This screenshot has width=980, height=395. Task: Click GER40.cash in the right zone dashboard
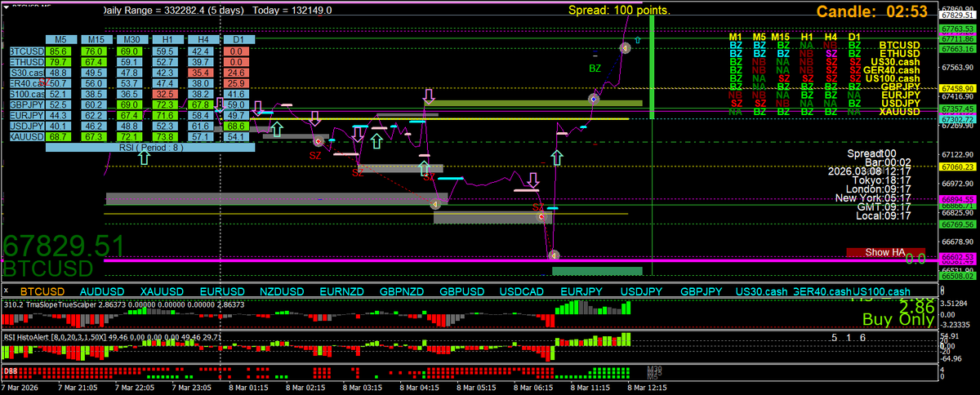[x=893, y=70]
